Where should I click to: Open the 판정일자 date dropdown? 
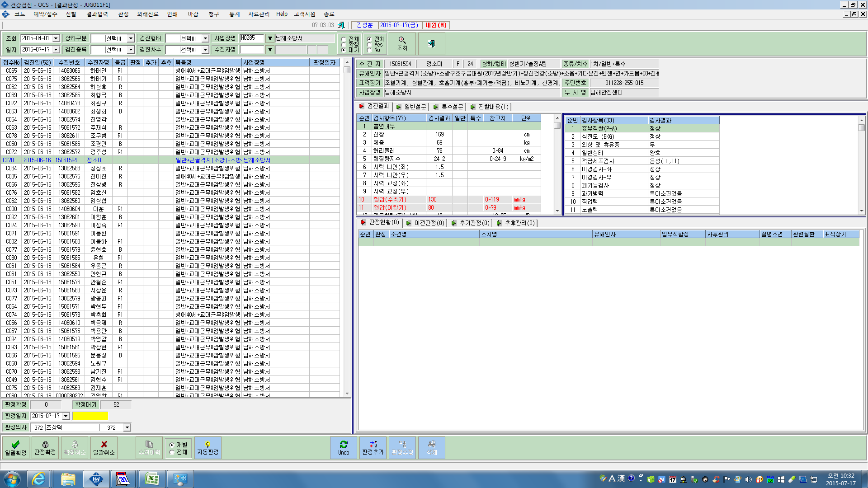pyautogui.click(x=66, y=416)
